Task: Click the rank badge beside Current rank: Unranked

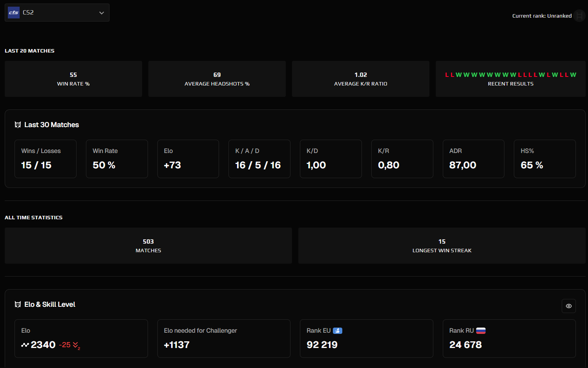Action: (579, 16)
